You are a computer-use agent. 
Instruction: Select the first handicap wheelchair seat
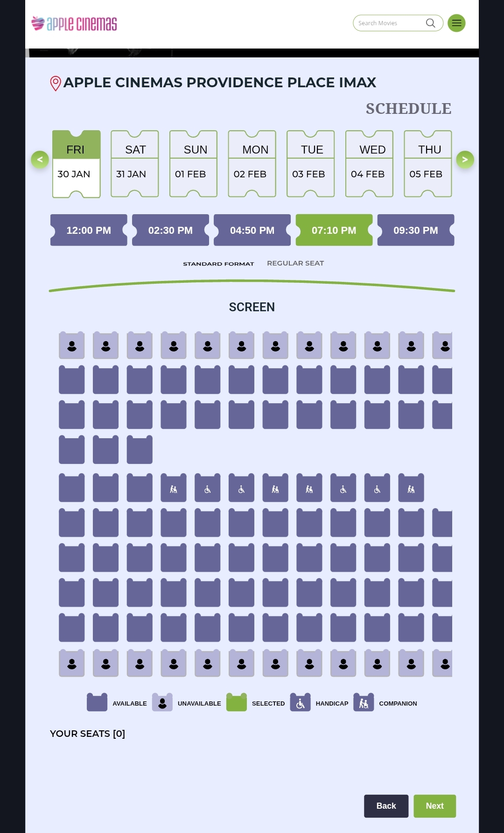[x=208, y=488]
